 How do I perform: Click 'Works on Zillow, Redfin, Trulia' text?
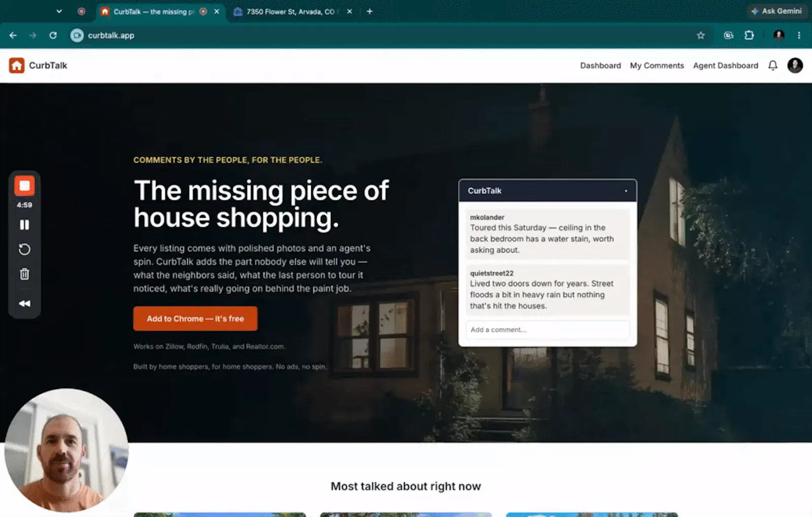click(209, 347)
